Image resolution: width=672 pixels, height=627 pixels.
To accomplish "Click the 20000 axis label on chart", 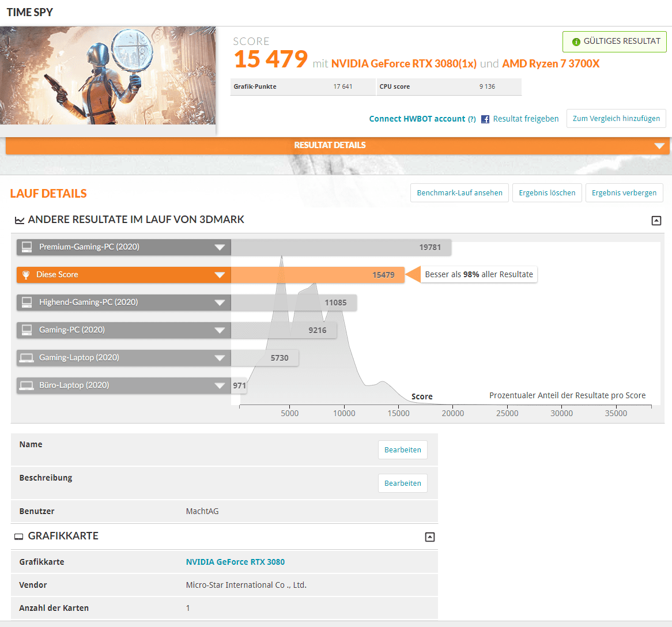I will pos(452,414).
